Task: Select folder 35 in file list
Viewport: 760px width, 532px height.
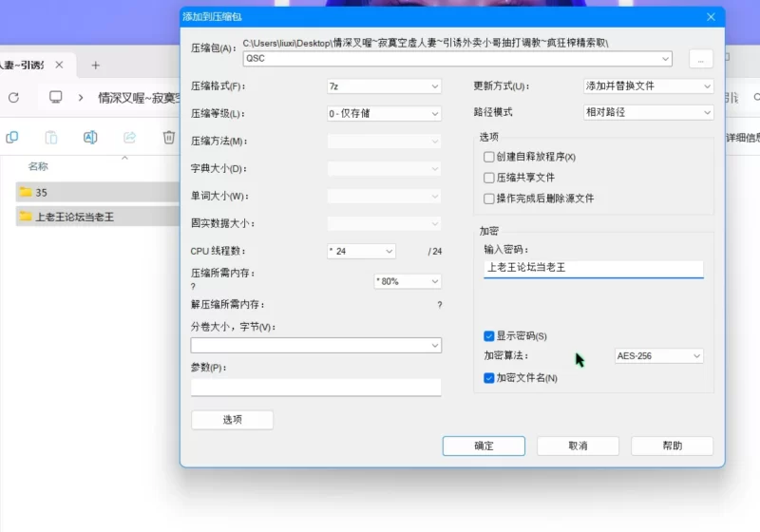Action: pyautogui.click(x=98, y=192)
